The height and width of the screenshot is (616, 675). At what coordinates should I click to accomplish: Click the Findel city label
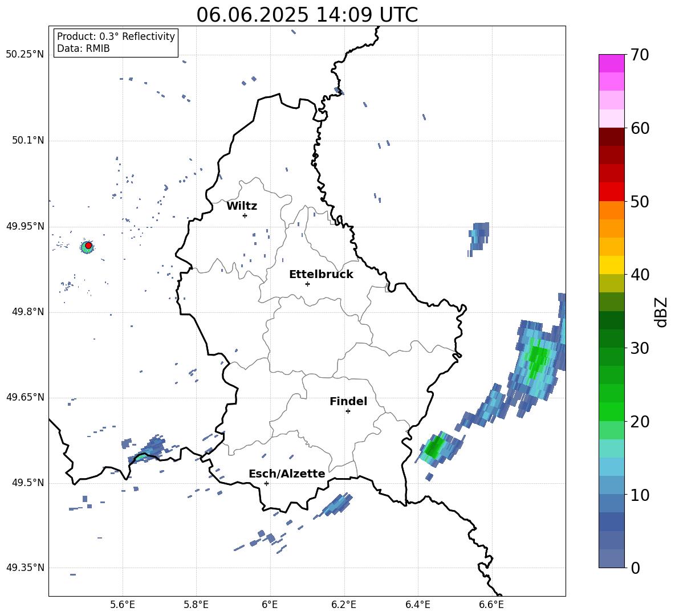pyautogui.click(x=348, y=401)
